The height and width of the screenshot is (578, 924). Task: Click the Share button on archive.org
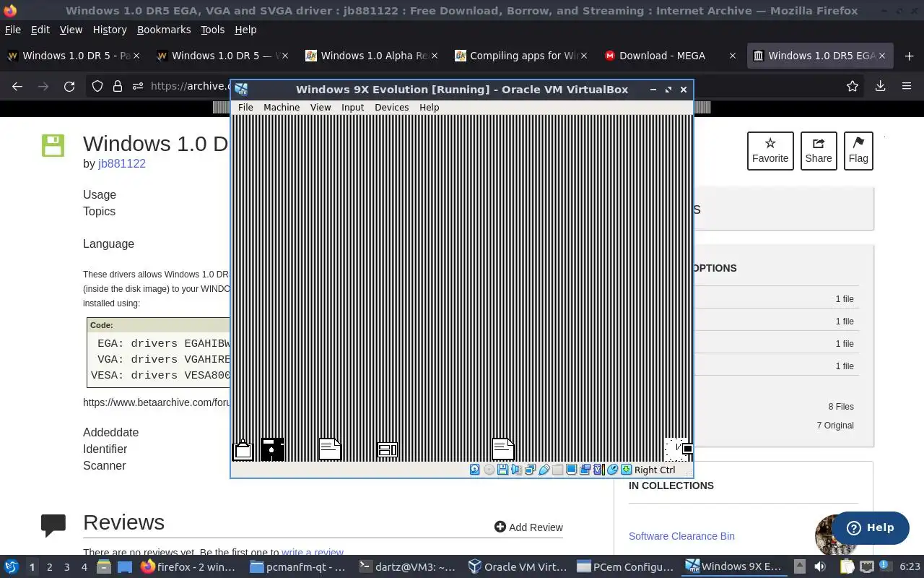click(x=819, y=151)
